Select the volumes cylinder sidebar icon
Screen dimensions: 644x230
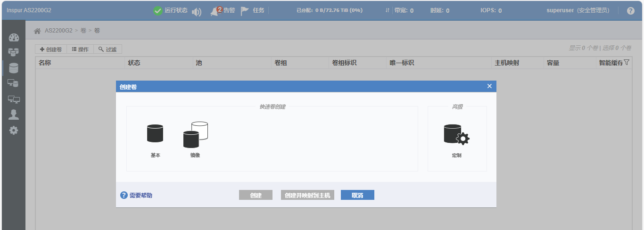click(x=14, y=68)
